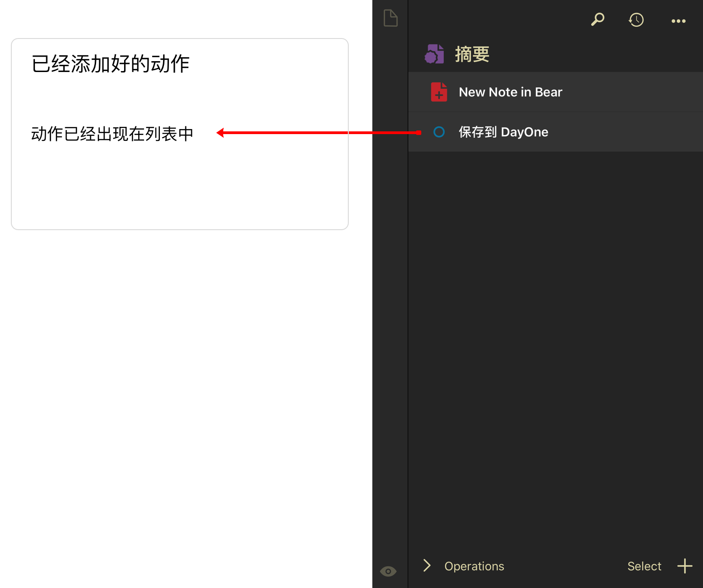Open the Operations section
This screenshot has height=588, width=703.
click(474, 566)
